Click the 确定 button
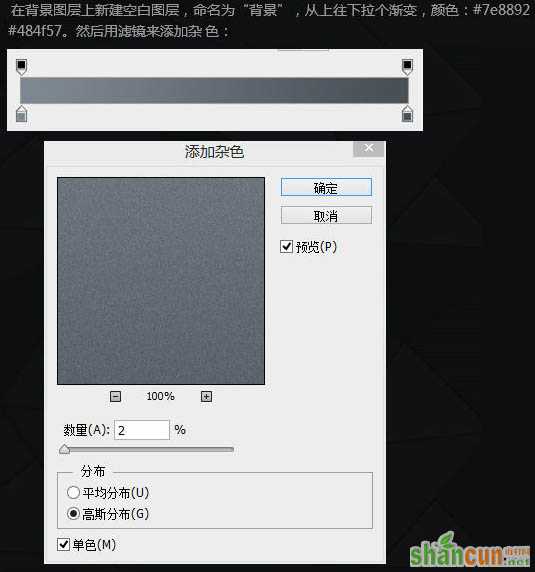535x572 pixels. pos(326,188)
